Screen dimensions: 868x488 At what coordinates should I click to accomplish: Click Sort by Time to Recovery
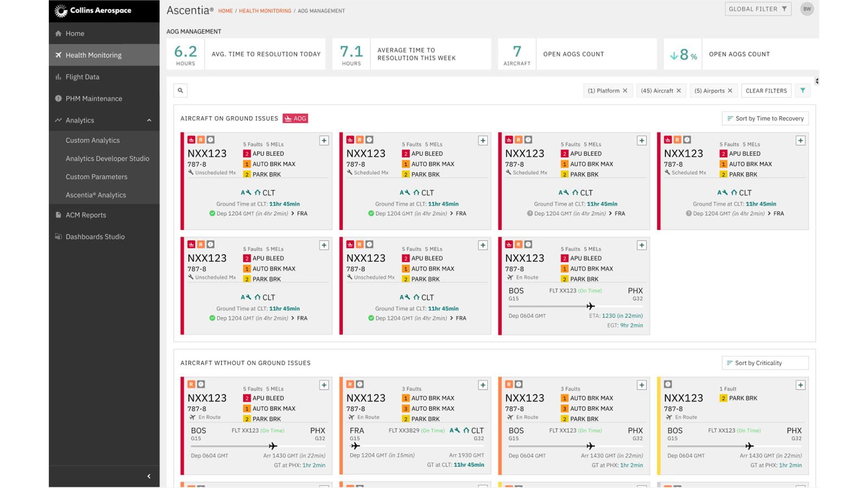click(x=765, y=118)
